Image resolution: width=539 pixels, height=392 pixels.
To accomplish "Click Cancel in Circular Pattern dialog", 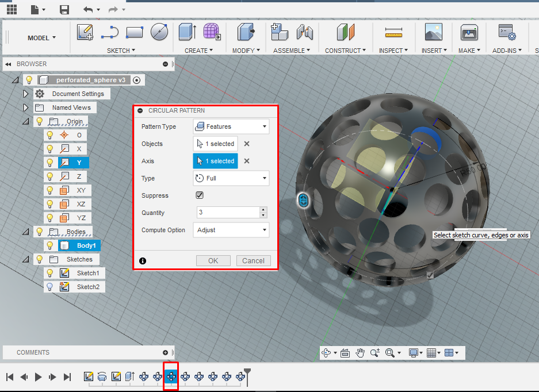I will 253,261.
